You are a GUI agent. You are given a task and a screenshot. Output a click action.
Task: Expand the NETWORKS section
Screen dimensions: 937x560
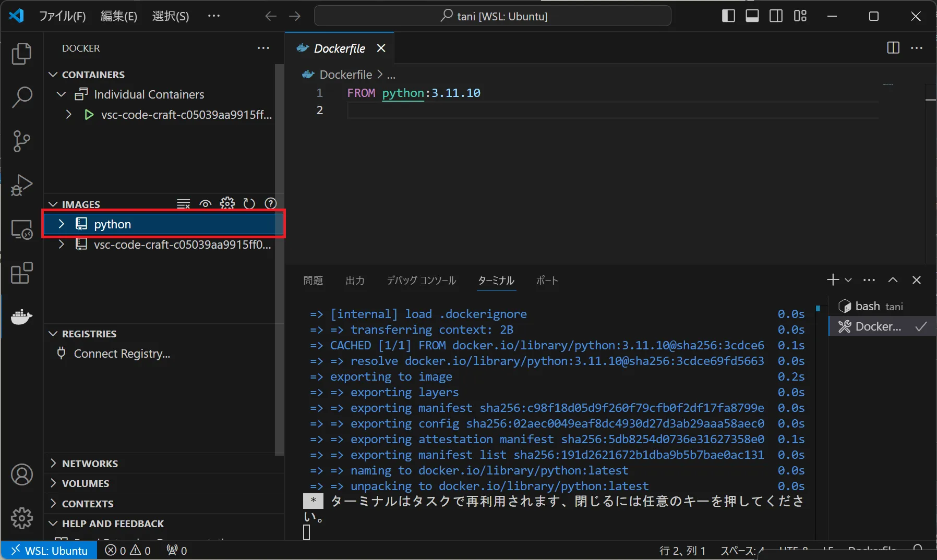(x=90, y=464)
